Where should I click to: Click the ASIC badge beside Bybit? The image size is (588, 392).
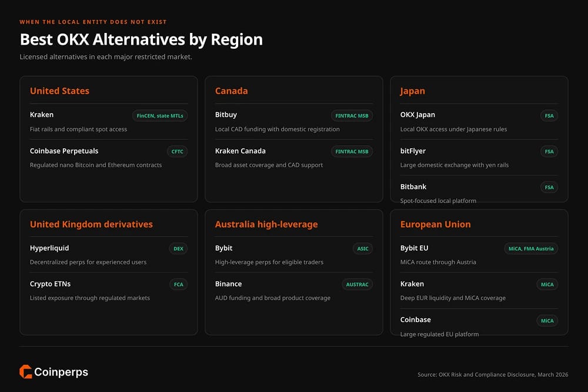[363, 248]
